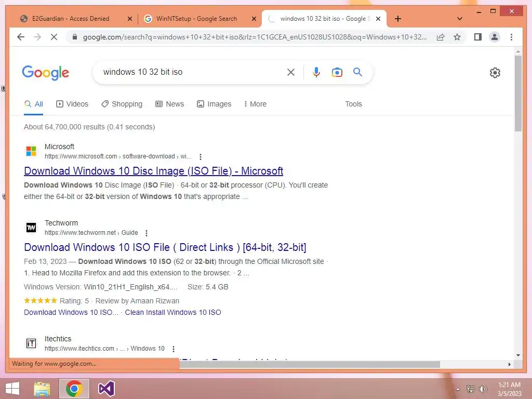Bookmark this tab with the star

point(457,37)
